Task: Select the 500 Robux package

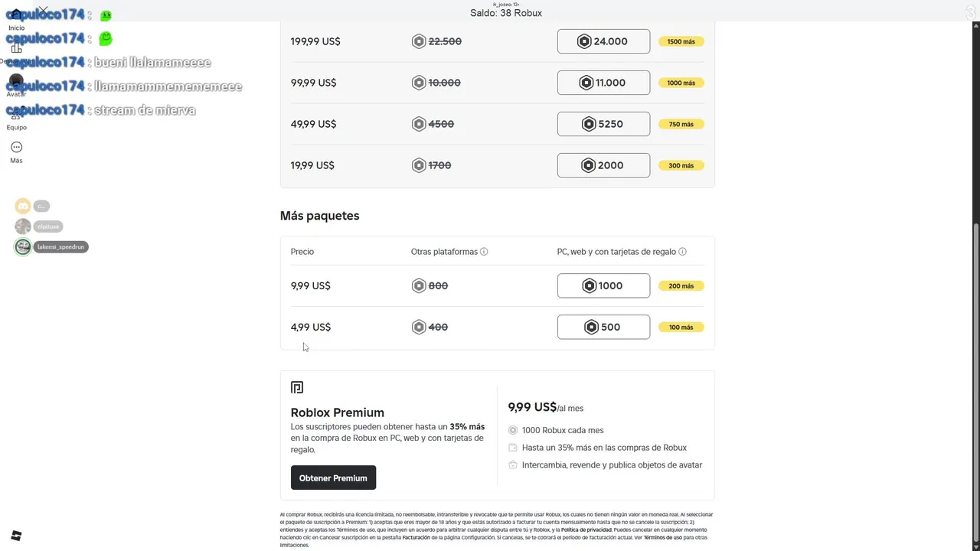Action: [x=603, y=327]
